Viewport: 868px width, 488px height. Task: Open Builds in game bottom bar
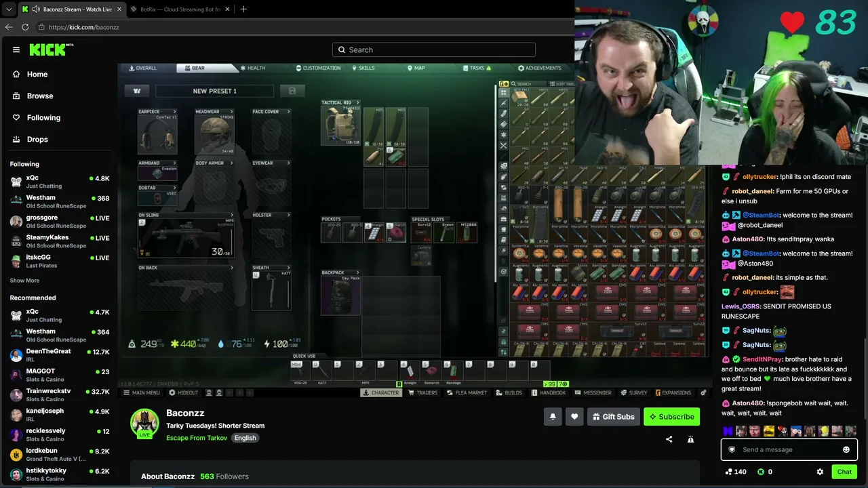tap(509, 392)
